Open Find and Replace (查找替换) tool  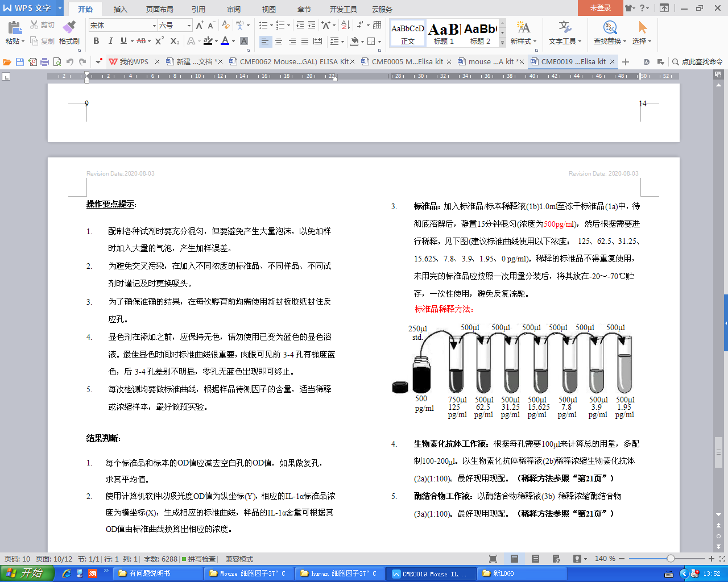click(x=609, y=32)
